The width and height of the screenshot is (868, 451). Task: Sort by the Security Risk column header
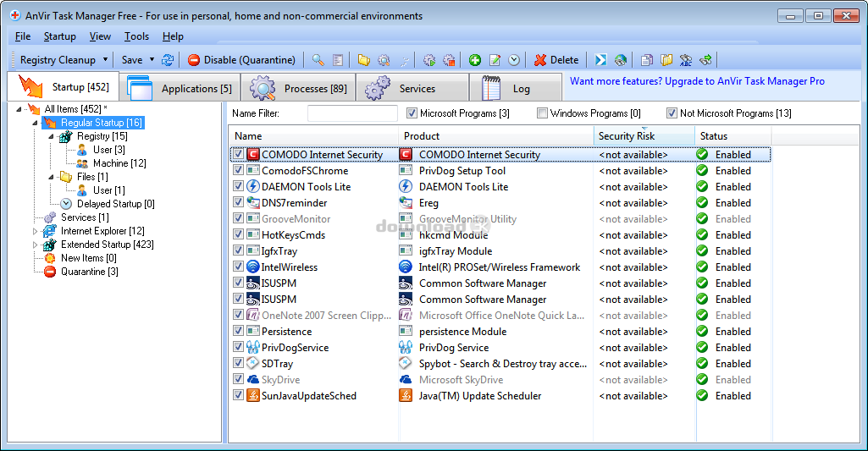(644, 136)
